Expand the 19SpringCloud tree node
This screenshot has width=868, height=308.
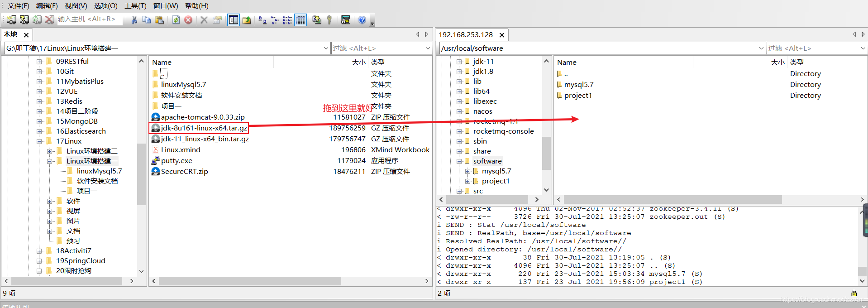pyautogui.click(x=39, y=260)
